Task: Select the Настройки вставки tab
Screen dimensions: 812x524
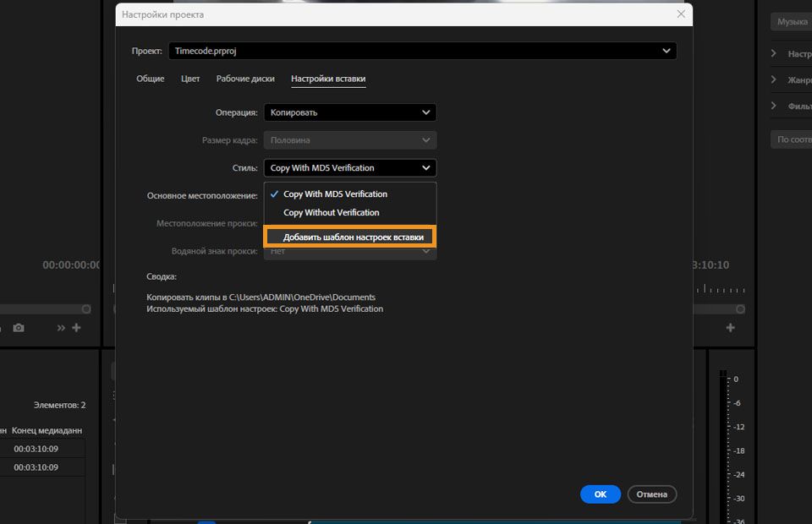Action: coord(328,79)
